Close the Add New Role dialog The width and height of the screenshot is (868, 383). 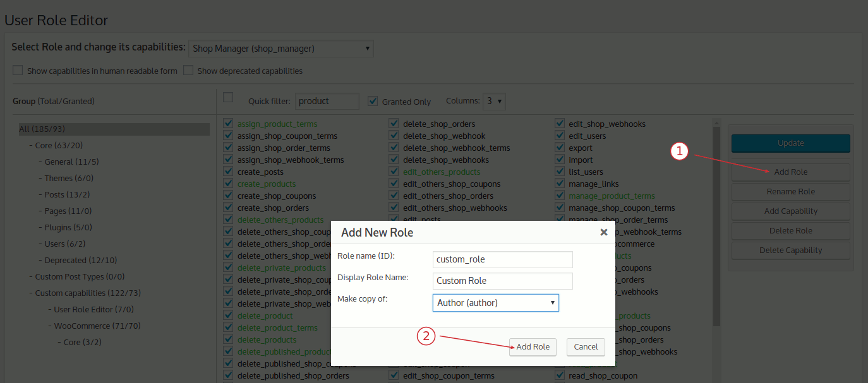pyautogui.click(x=603, y=232)
